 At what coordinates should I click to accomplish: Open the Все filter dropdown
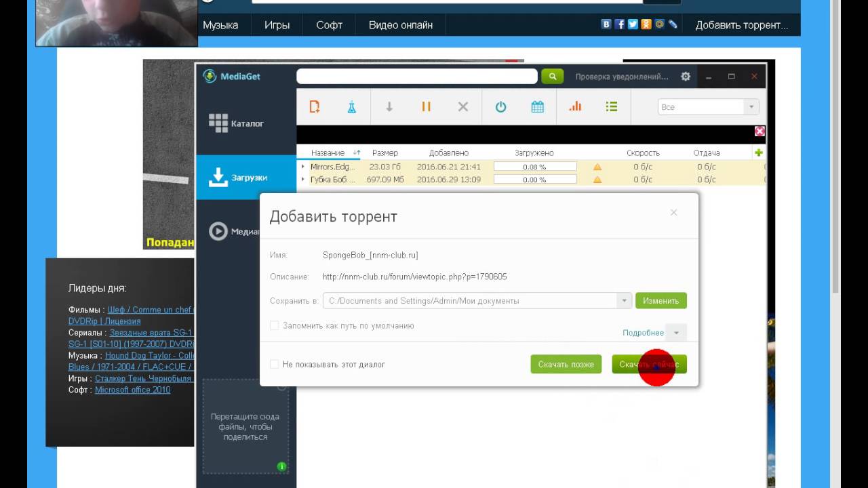coord(708,107)
